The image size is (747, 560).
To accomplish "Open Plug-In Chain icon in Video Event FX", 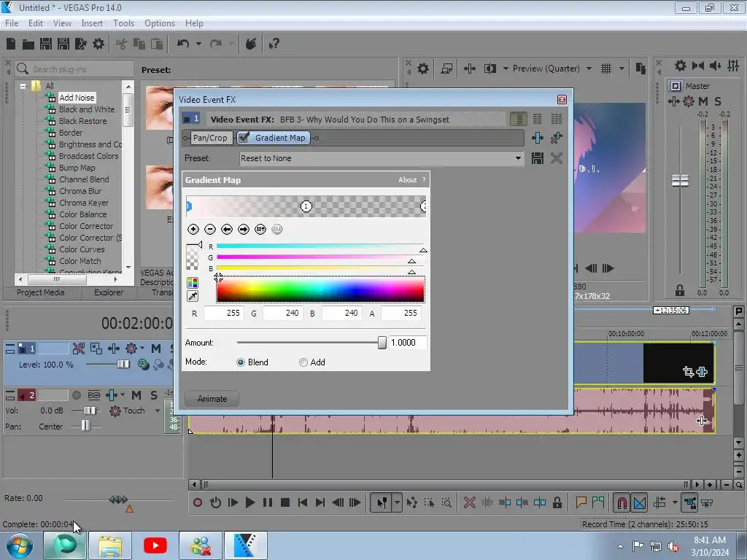I will click(x=538, y=138).
